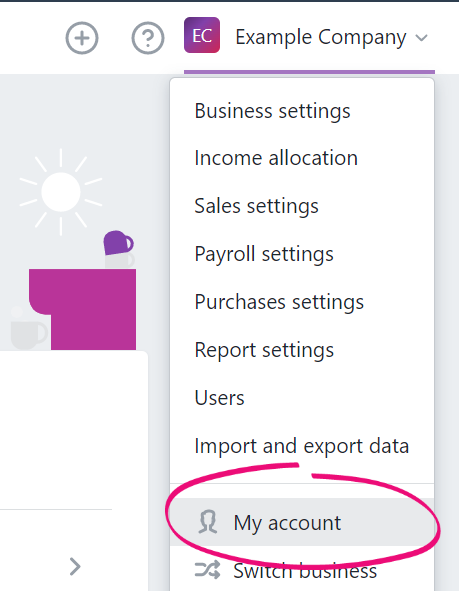This screenshot has height=591, width=459.
Task: Choose Import and export data
Action: pyautogui.click(x=302, y=446)
